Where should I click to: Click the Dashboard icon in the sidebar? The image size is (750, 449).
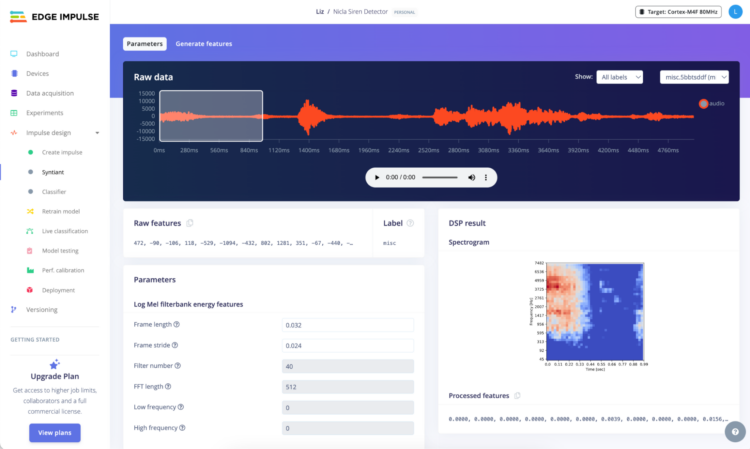click(x=13, y=54)
